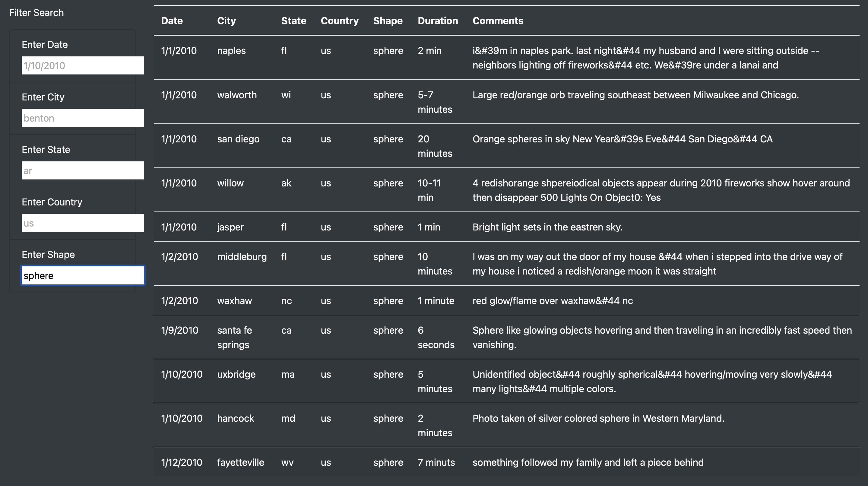Click comment red glow/flame over waxhaw
The height and width of the screenshot is (486, 868).
point(553,301)
